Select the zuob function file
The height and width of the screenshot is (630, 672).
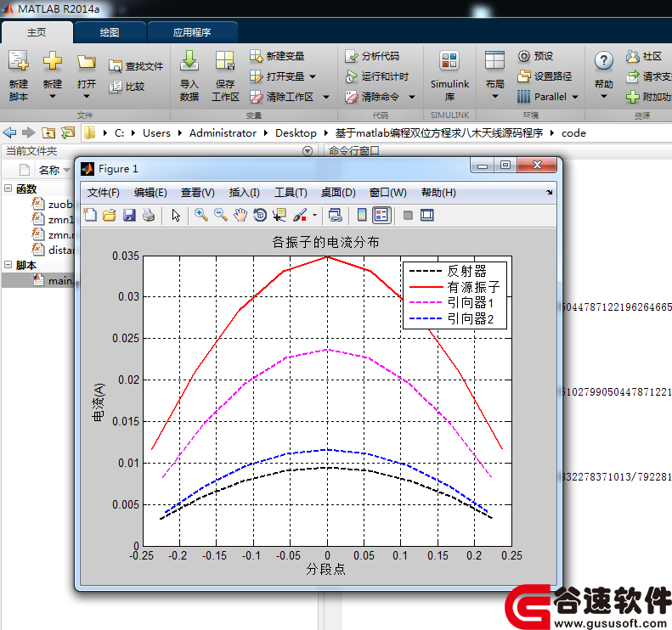[x=54, y=205]
